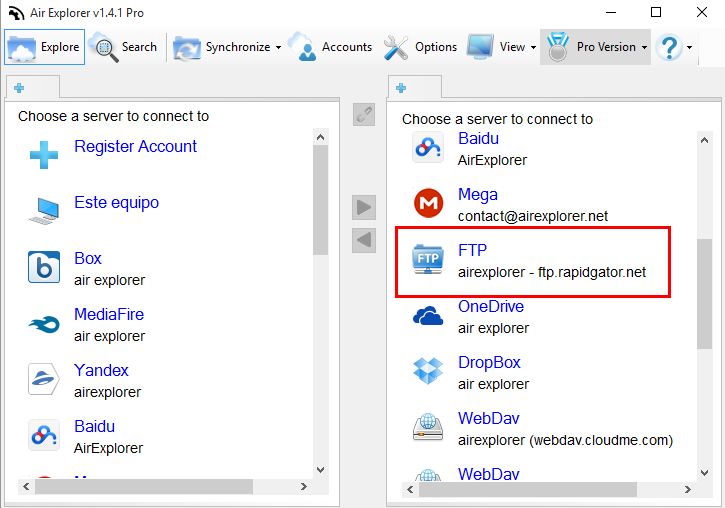Add a new tab in left pane
Screen dimensions: 725x508
19,88
